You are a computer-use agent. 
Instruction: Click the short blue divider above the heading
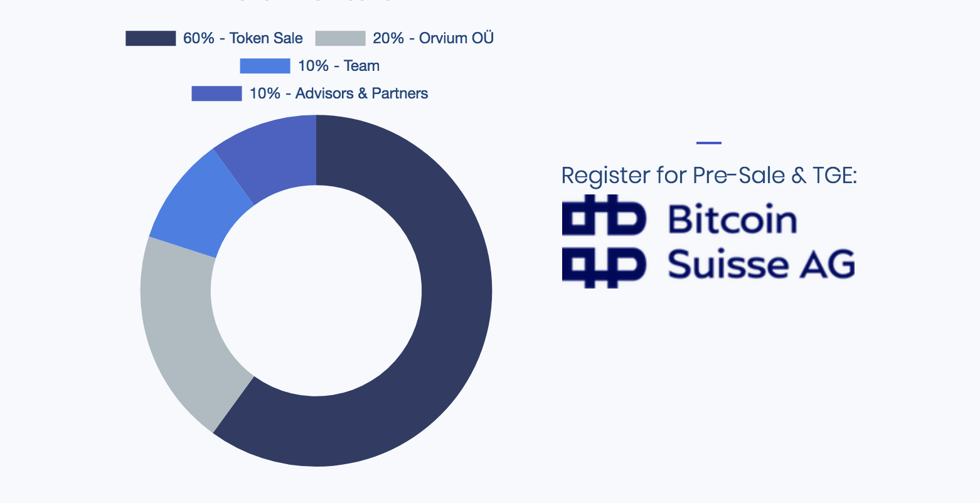(x=709, y=143)
